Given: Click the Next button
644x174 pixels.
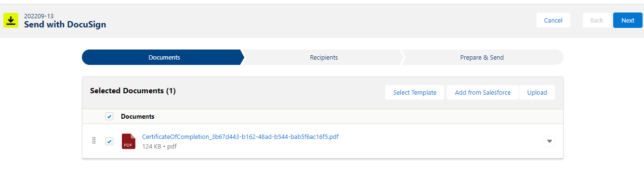Looking at the screenshot, I should pyautogui.click(x=628, y=20).
